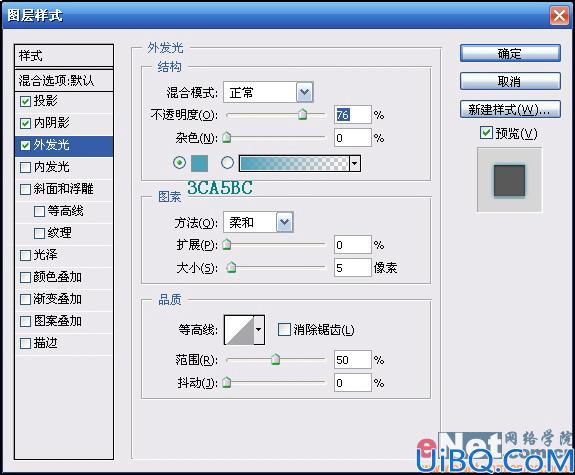Select 样式 styles in the left list
This screenshot has height=475, width=575.
[64, 56]
